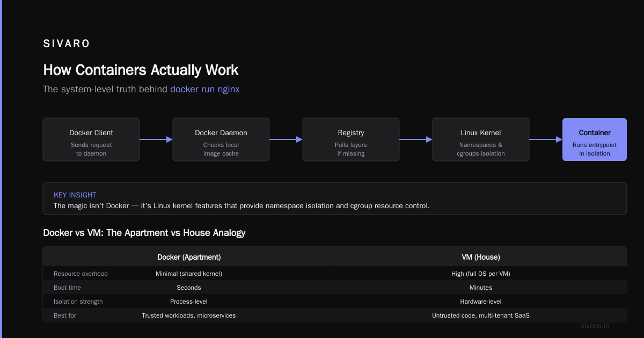Click the 'Minutes' cell
644x338 pixels.
[x=481, y=288]
